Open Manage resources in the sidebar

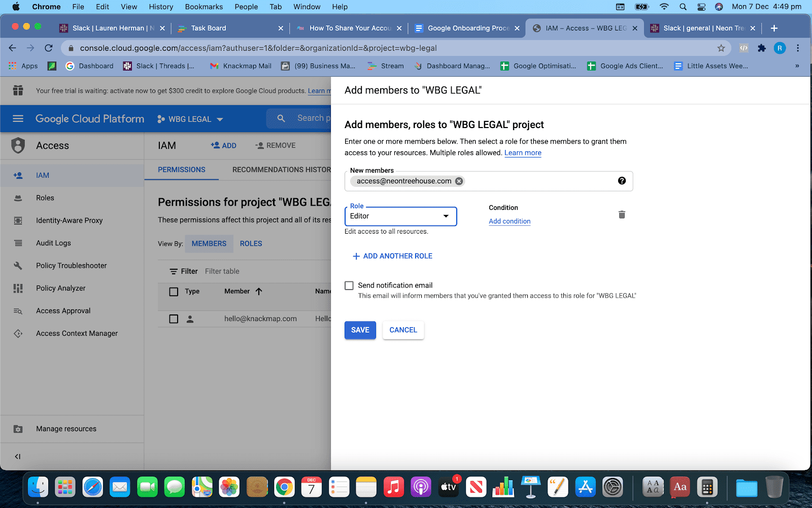click(x=72, y=429)
